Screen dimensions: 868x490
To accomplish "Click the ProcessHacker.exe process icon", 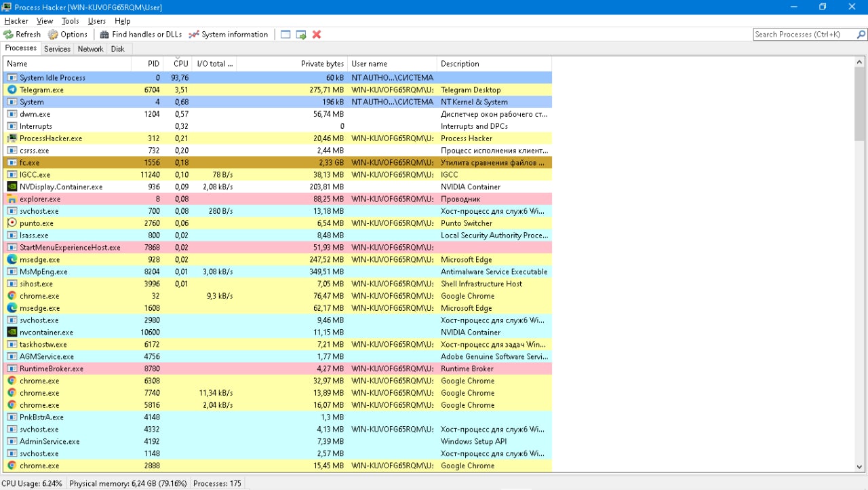I will point(12,138).
